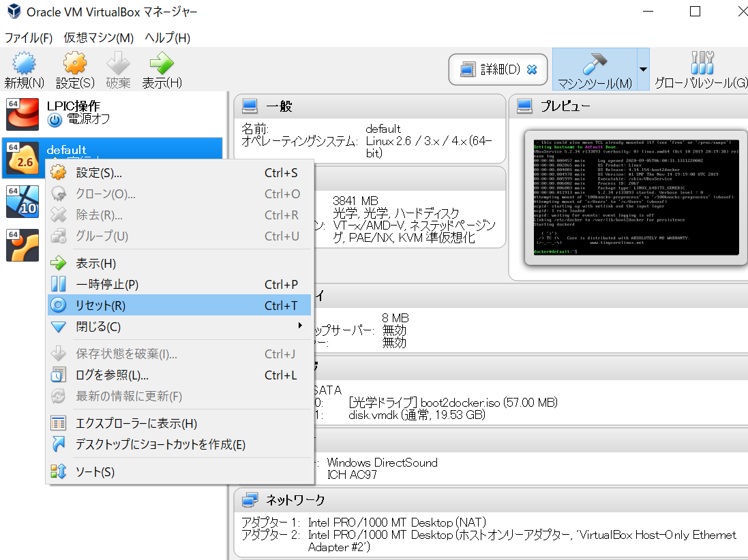The image size is (748, 560).
Task: Choose 表示(H) in the context menu
Action: click(179, 263)
